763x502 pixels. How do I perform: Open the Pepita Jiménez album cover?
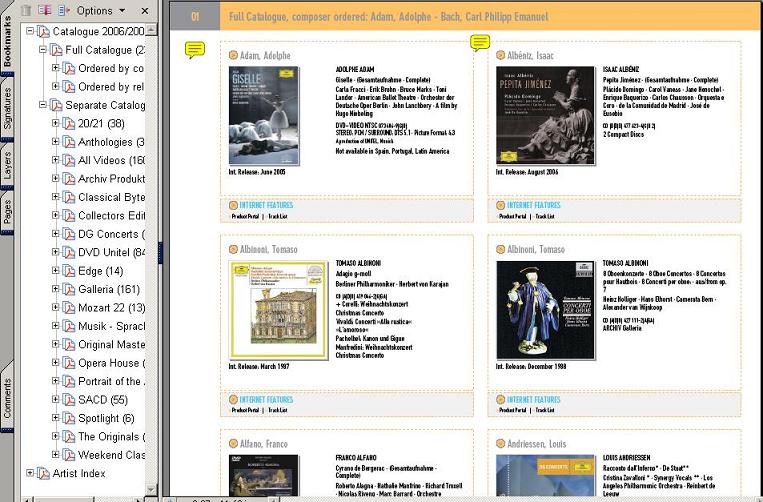(x=545, y=116)
